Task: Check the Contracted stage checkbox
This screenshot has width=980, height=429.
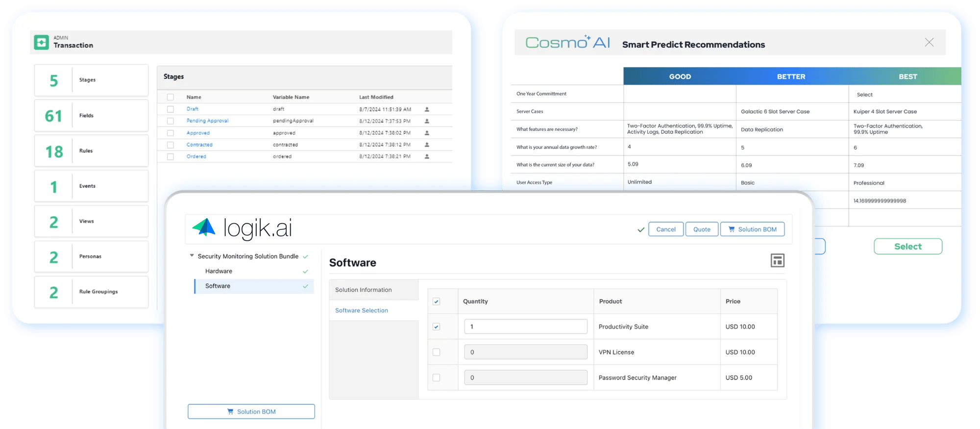Action: click(171, 145)
